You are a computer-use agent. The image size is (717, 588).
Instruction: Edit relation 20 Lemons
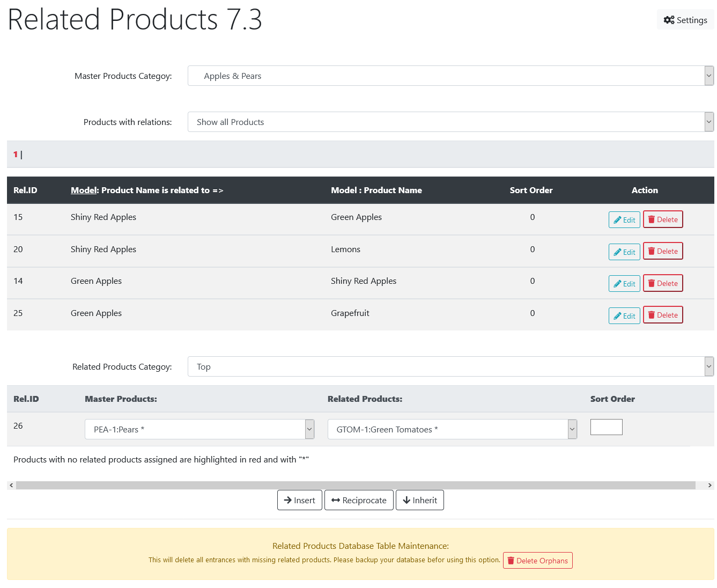pos(624,252)
